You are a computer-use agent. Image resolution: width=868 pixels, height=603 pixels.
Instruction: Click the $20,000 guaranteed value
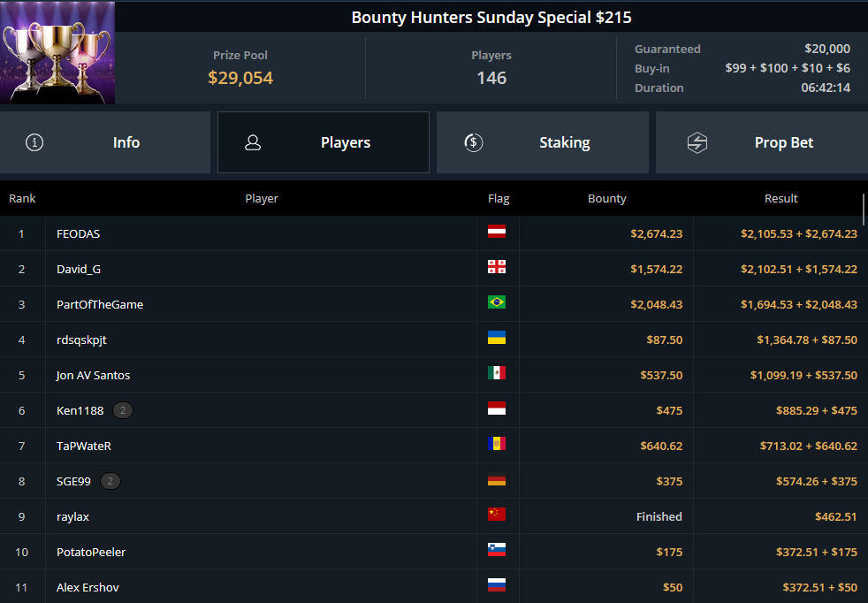(x=827, y=49)
